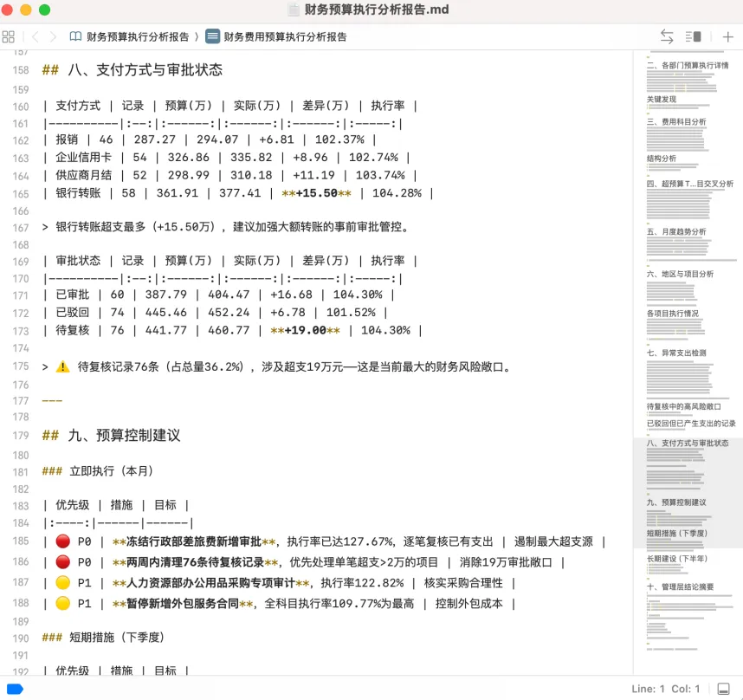Click the document icon in title bar

click(x=294, y=10)
